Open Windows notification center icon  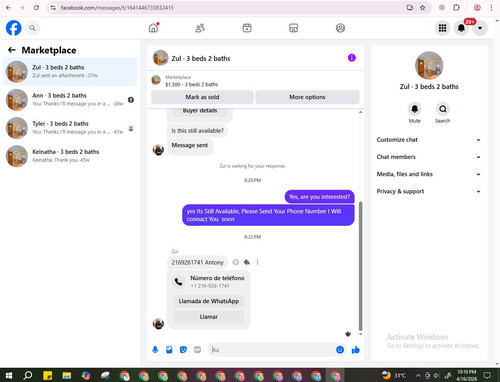[487, 376]
